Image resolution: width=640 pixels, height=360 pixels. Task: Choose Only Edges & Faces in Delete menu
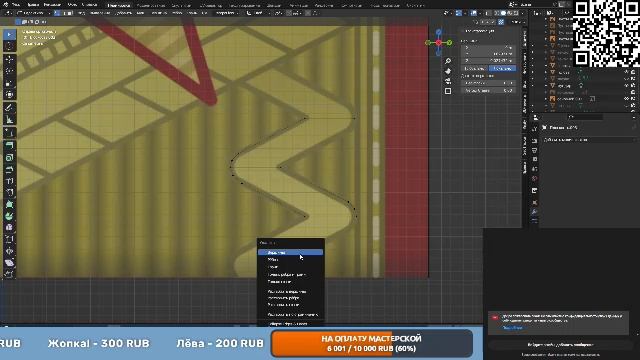click(290, 275)
